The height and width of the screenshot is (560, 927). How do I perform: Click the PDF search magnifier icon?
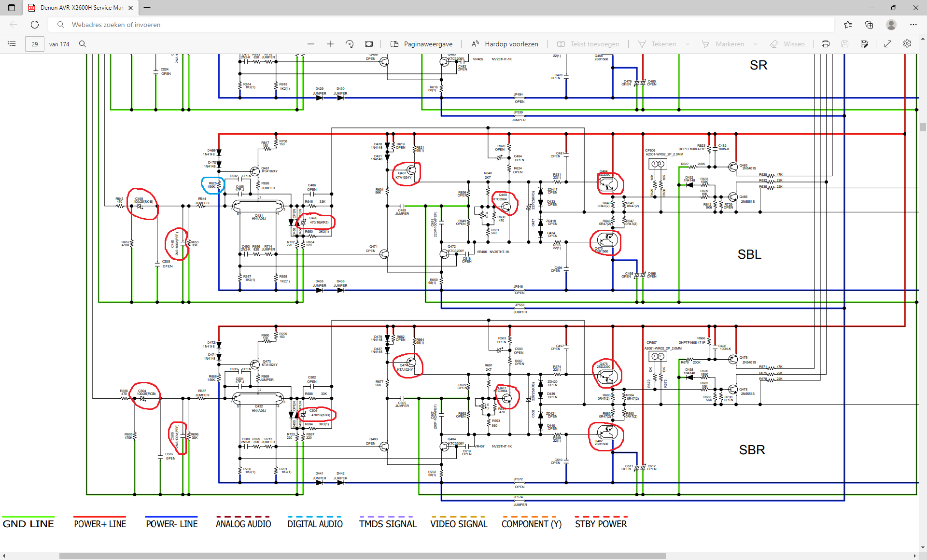[x=83, y=44]
